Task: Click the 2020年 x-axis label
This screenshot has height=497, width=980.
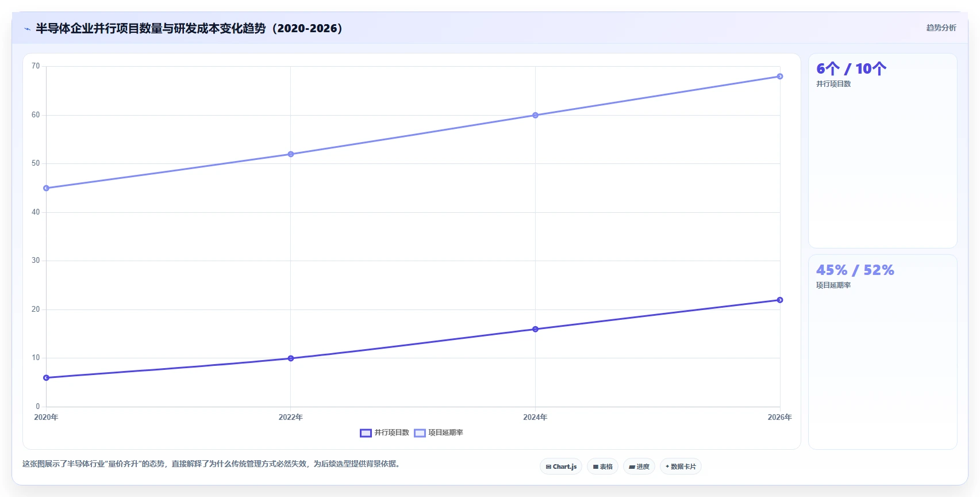Action: coord(46,417)
